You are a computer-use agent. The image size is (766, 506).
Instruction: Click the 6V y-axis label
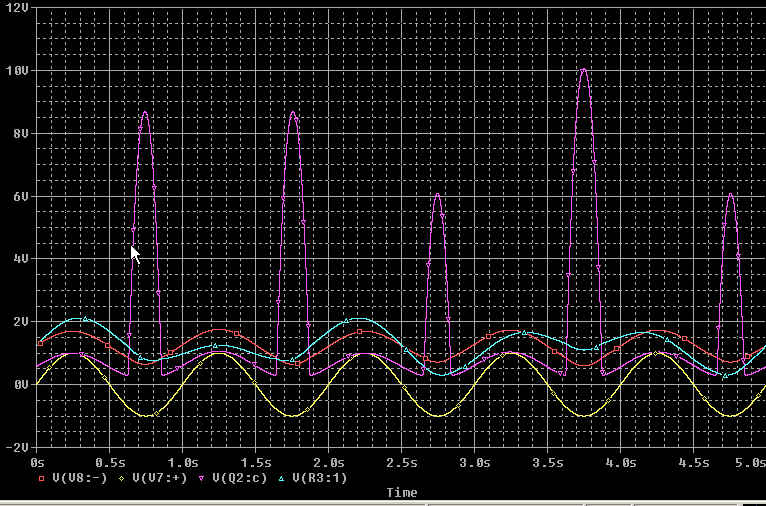pos(22,196)
